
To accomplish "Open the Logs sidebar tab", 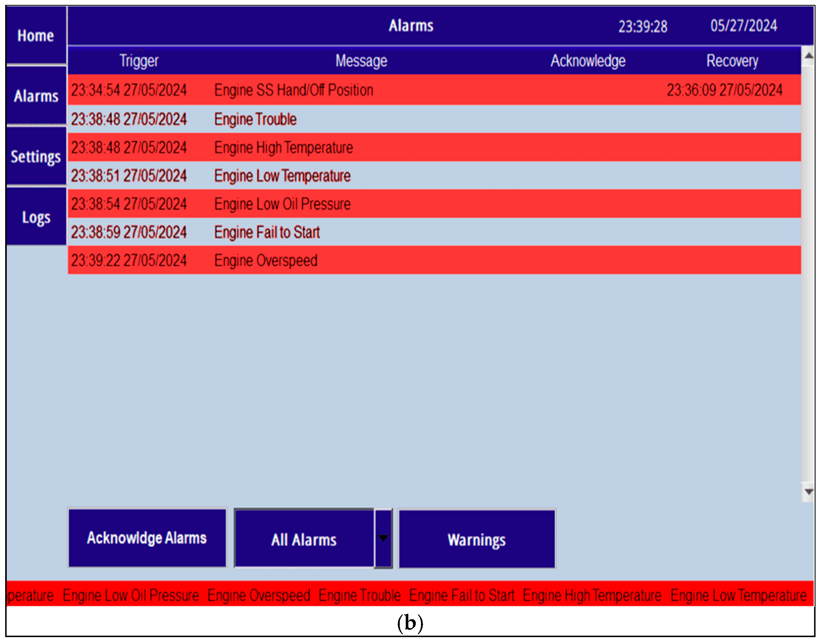I will 36,217.
